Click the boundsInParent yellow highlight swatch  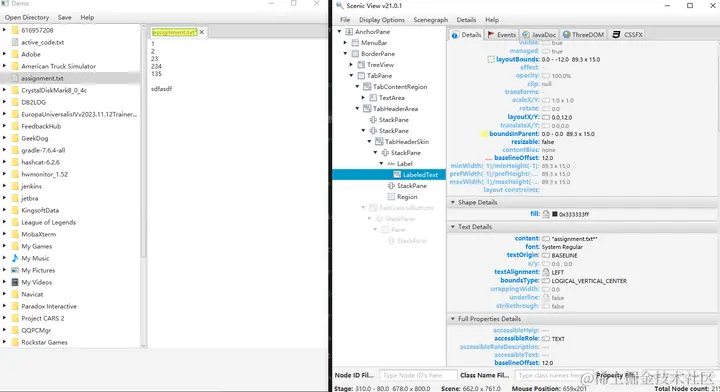click(484, 134)
